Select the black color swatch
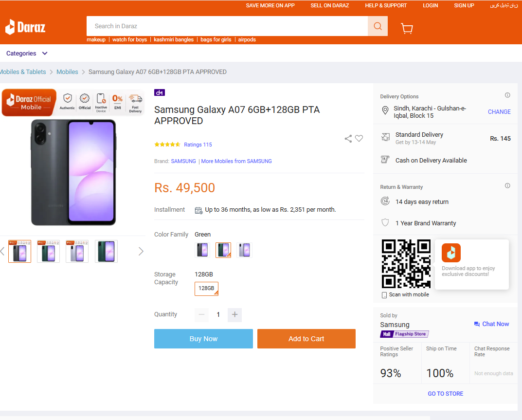The width and height of the screenshot is (522, 420). pyautogui.click(x=202, y=250)
